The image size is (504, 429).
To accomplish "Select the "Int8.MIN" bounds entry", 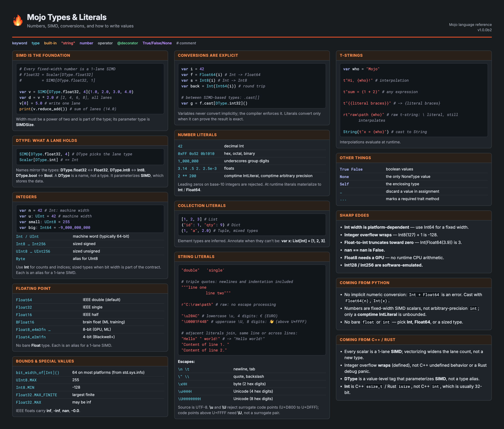I will click(x=25, y=388).
